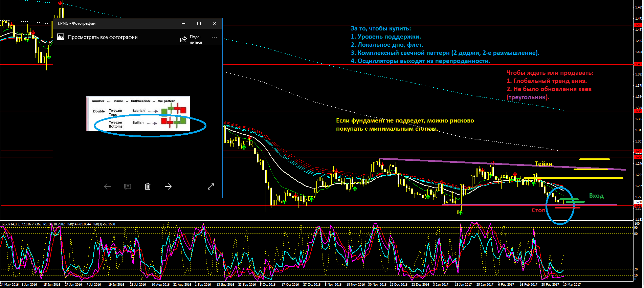Go to next photo with right arrow
This screenshot has height=288, width=644.
click(168, 186)
